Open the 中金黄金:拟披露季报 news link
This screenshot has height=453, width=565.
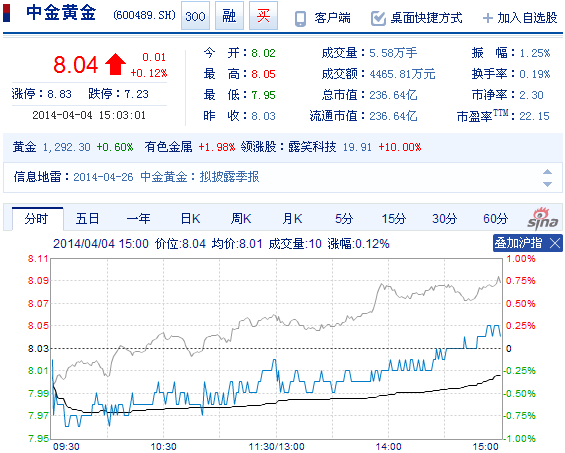click(x=200, y=177)
